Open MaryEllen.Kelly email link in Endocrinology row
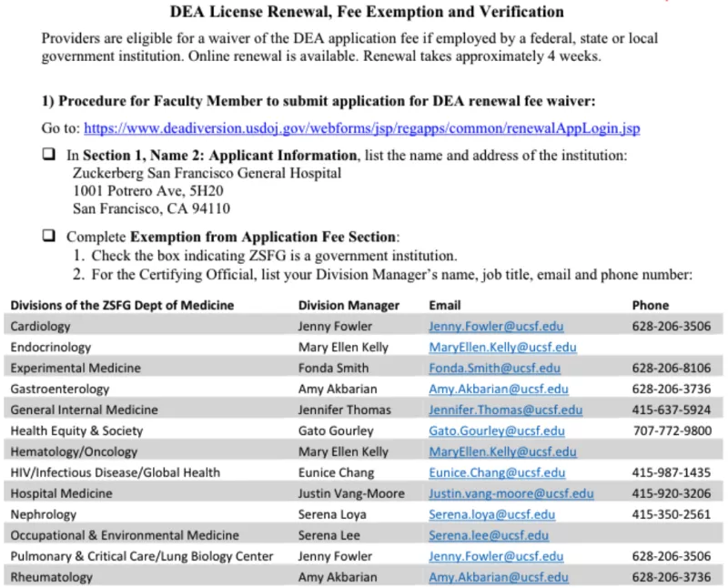 click(x=502, y=347)
